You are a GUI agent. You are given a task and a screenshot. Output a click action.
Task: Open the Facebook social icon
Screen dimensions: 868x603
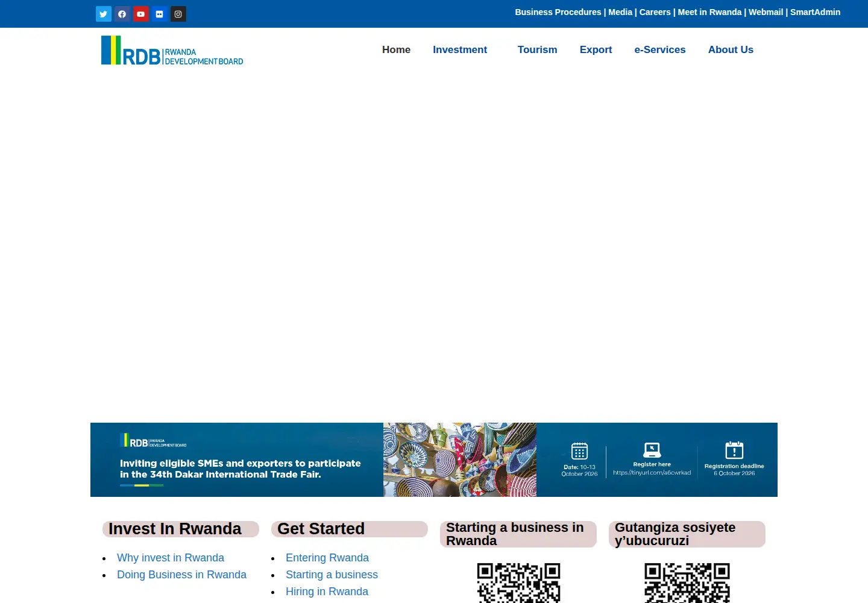point(122,14)
